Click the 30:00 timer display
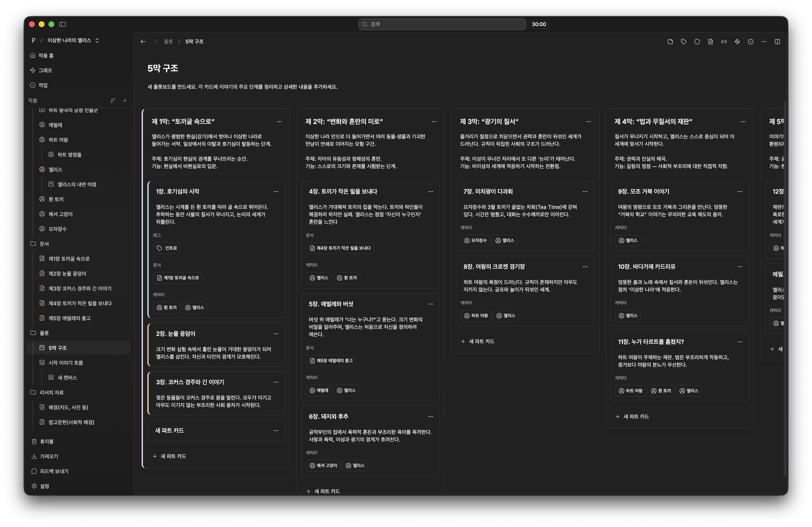 [539, 24]
